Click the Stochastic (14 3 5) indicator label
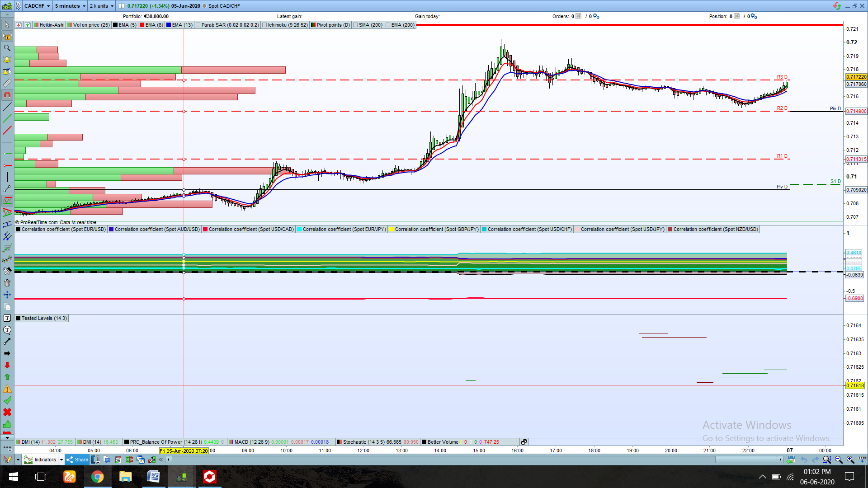 pyautogui.click(x=363, y=442)
